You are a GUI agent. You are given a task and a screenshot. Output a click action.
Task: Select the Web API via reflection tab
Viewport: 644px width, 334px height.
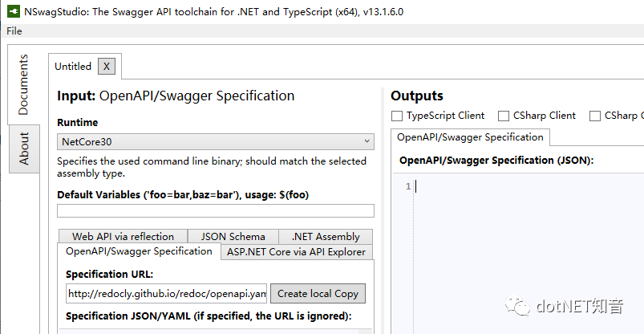click(x=123, y=237)
